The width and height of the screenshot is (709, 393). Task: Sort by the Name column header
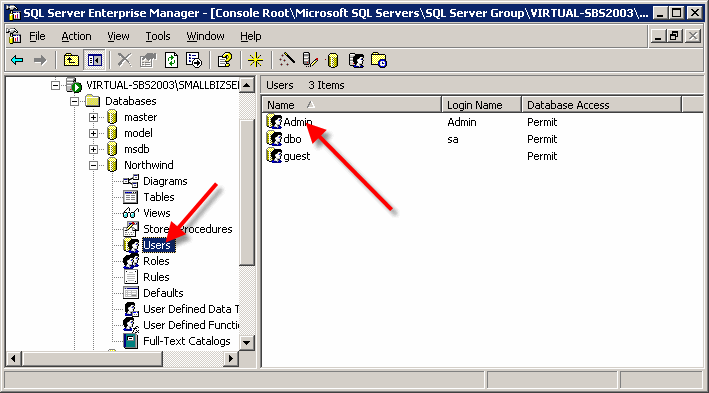352,105
